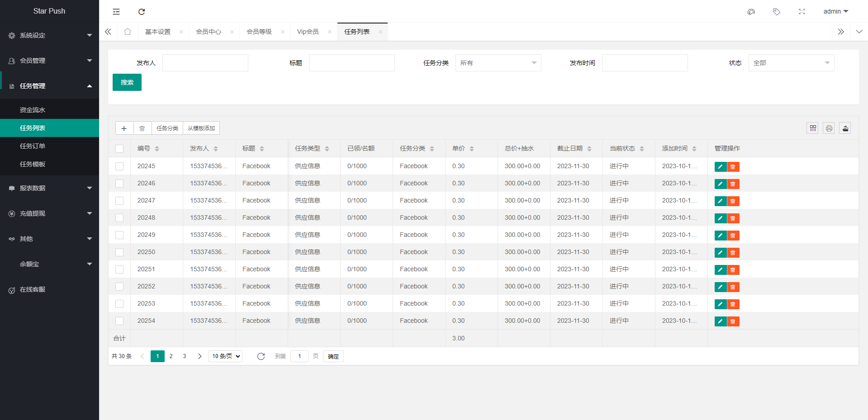Screen dimensions: 868x420
Task: Delete task 20250 using its red trash icon
Action: coord(733,253)
